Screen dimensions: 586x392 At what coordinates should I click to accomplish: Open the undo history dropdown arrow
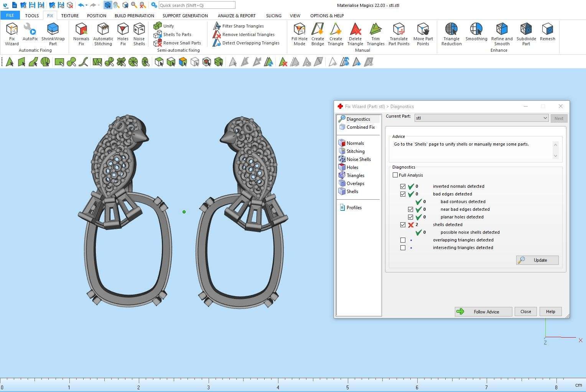pos(86,5)
